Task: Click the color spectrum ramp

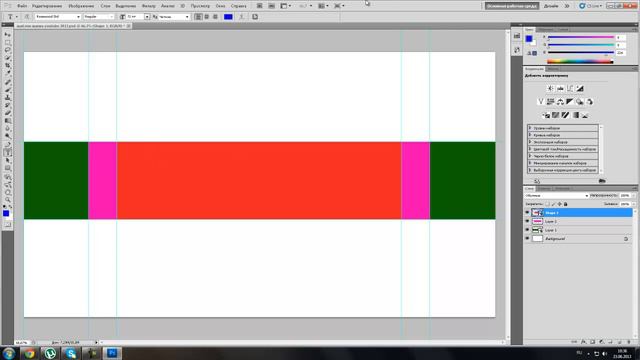Action: 580,62
